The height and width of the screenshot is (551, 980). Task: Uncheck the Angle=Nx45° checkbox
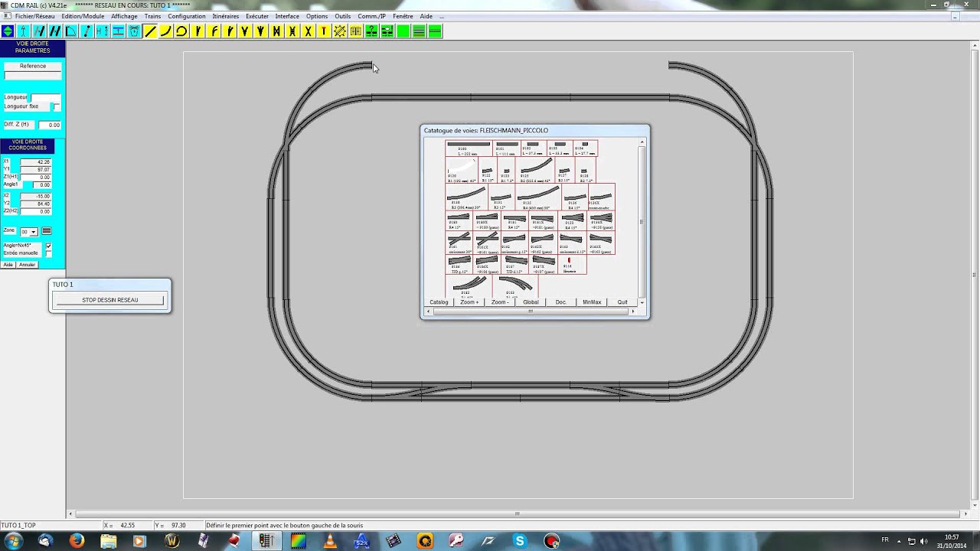[48, 246]
